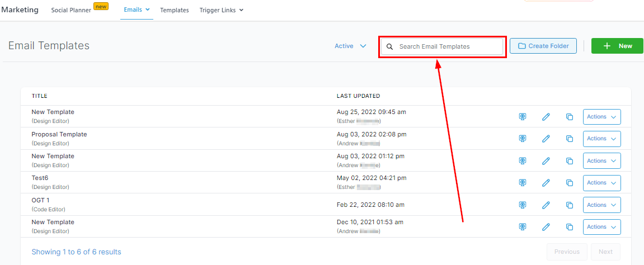Edit the Test6 template with pencil icon
This screenshot has height=265, width=644.
[546, 183]
